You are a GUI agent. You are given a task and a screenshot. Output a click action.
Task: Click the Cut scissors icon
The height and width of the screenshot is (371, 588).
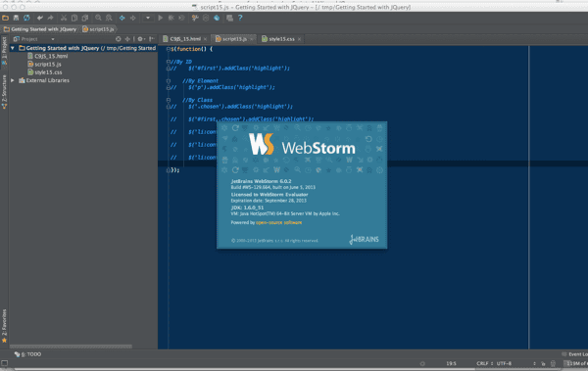(64, 18)
